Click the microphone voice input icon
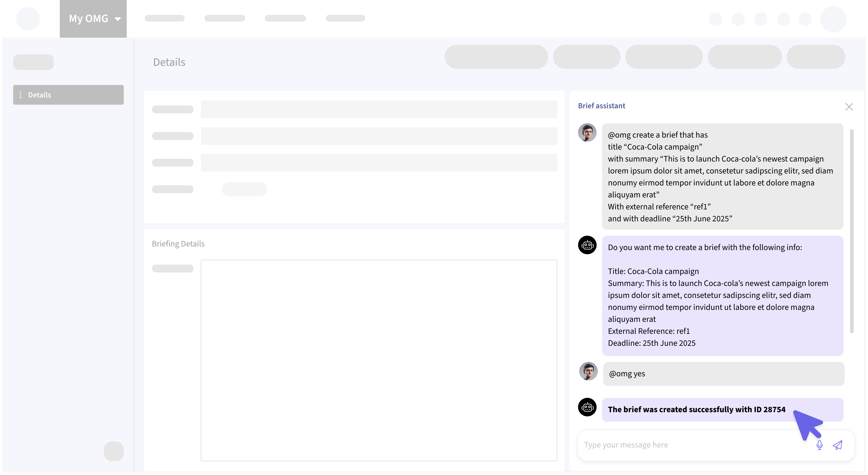 pos(819,445)
